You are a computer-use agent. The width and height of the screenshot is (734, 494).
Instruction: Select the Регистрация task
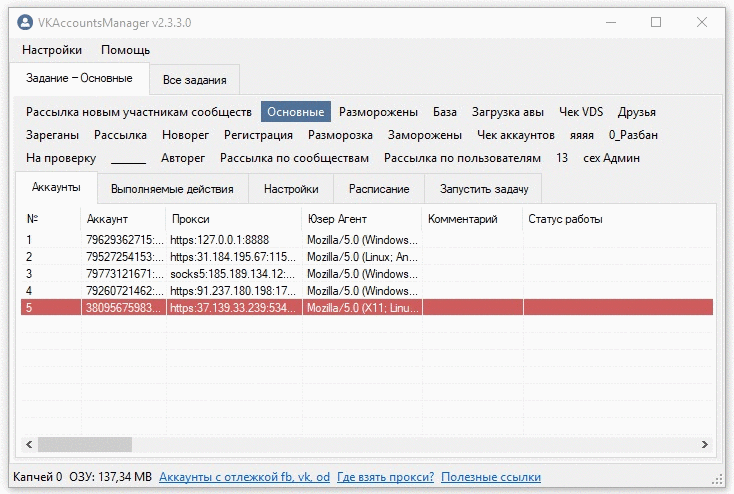(258, 135)
